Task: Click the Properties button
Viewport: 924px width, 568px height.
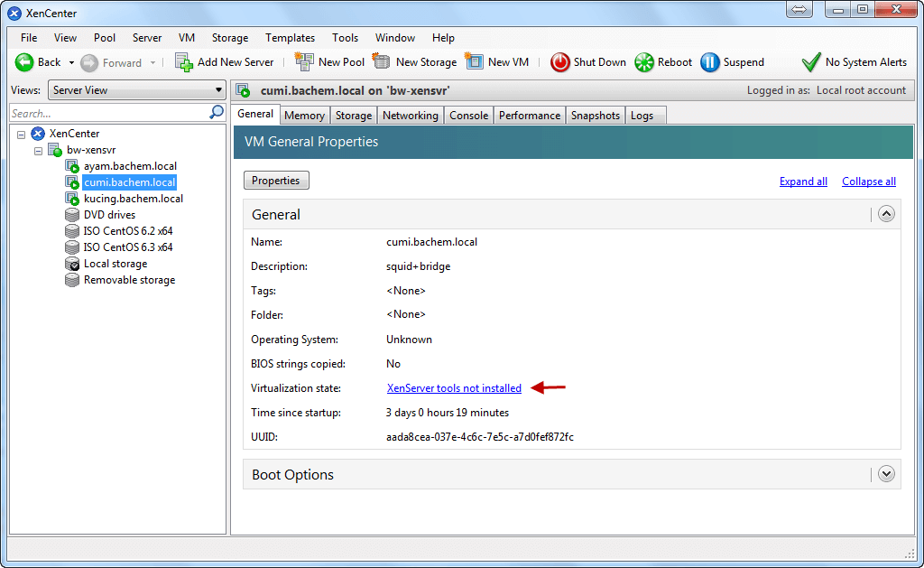Action: coord(276,181)
